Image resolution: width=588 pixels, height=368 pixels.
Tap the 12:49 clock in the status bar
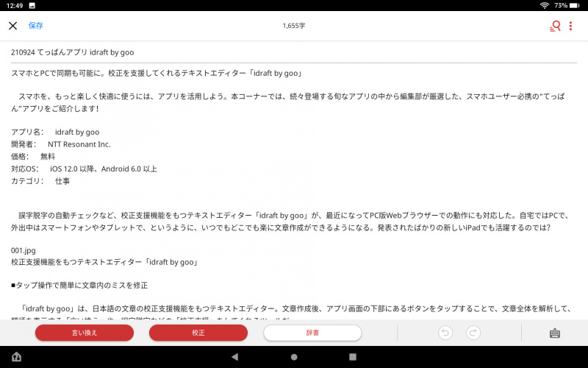[15, 6]
